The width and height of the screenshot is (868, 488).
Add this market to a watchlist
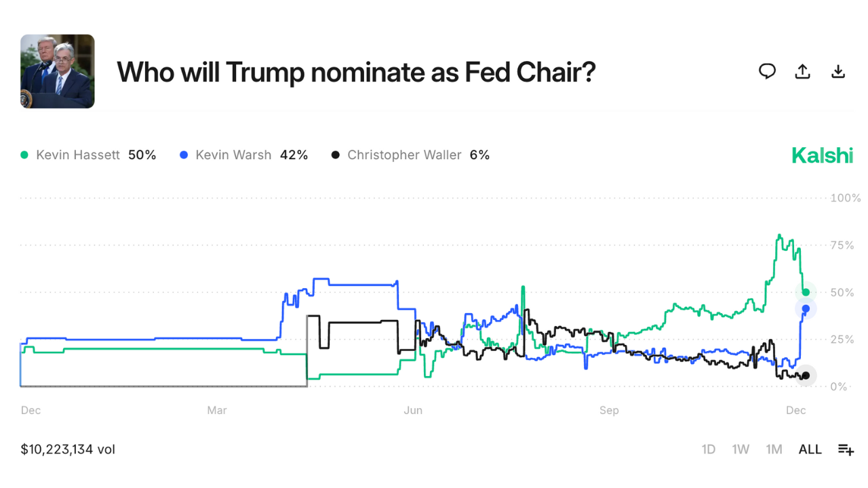pos(846,449)
